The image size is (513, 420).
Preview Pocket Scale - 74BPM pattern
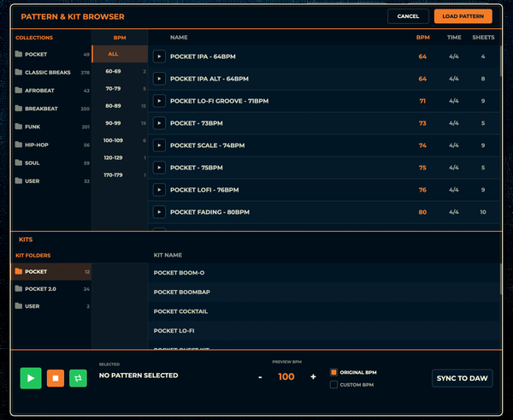(159, 145)
